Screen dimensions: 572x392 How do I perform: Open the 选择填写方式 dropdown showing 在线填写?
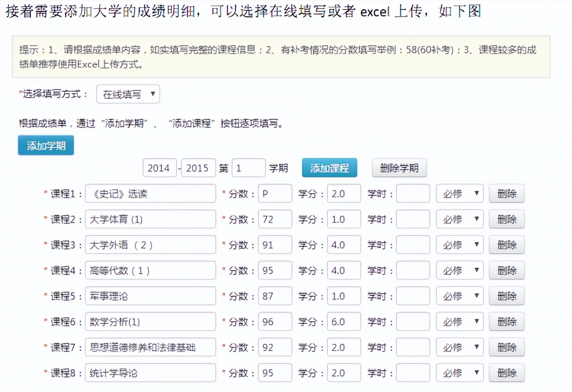[x=128, y=94]
